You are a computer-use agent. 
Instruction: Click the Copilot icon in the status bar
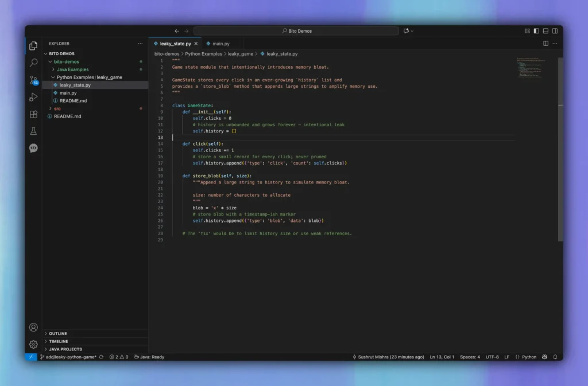point(544,357)
